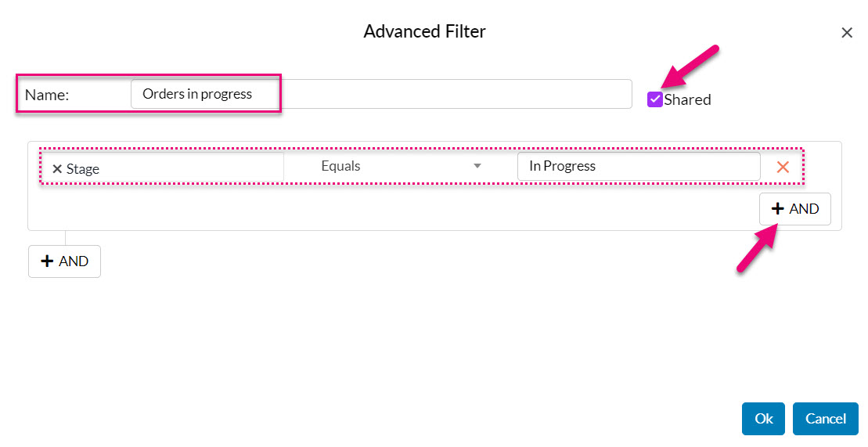Cancel the advanced filter
Viewport: 868px width, 447px height.
[x=825, y=419]
